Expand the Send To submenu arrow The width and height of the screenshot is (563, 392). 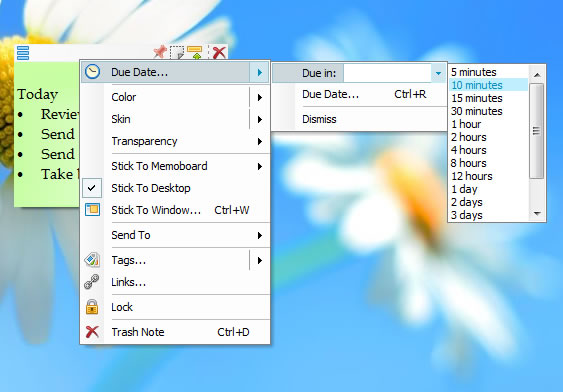coord(259,235)
